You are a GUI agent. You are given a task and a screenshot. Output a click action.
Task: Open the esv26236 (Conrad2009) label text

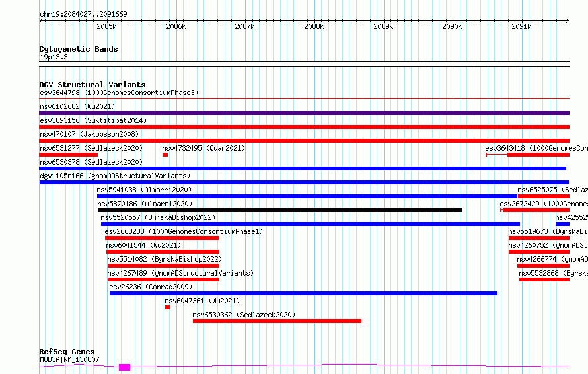pyautogui.click(x=151, y=287)
